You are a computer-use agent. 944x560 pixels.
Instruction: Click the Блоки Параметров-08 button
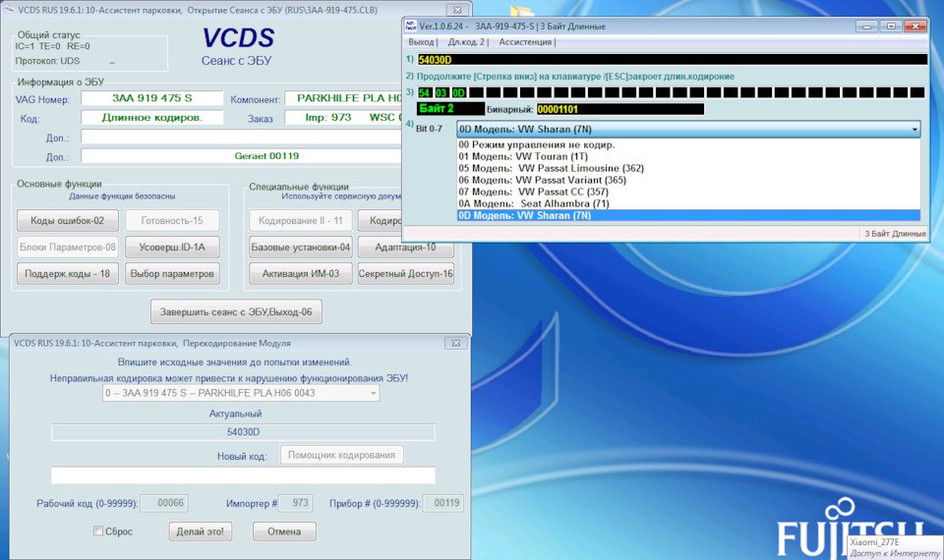[x=68, y=248]
